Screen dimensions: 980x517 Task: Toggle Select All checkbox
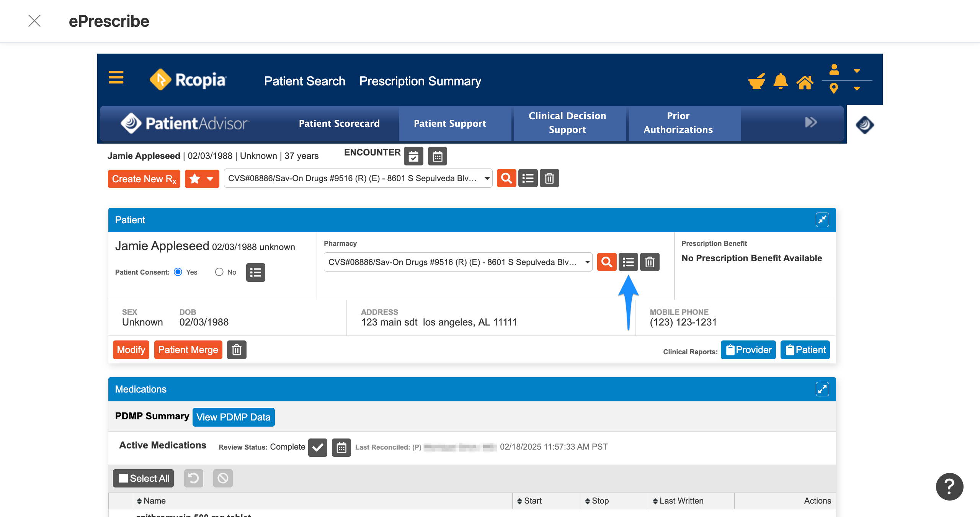143,478
